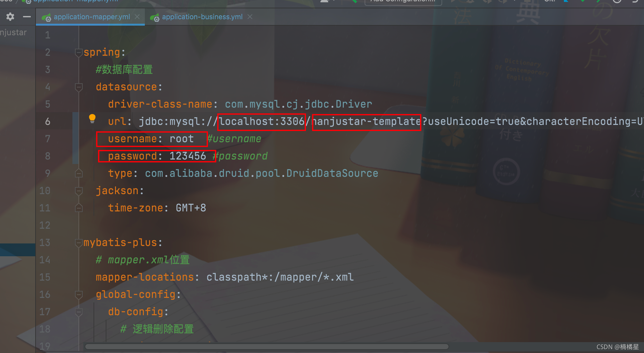
Task: Open the project panel gear settings
Action: coord(10,17)
